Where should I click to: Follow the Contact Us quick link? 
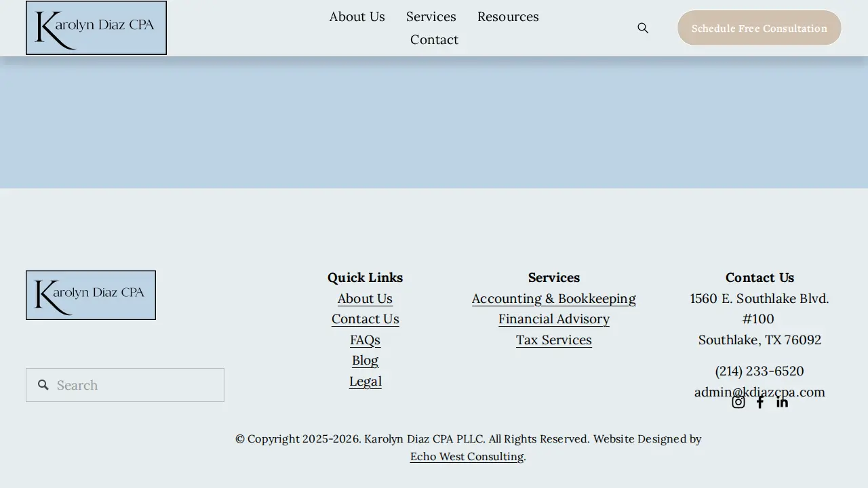click(x=365, y=319)
